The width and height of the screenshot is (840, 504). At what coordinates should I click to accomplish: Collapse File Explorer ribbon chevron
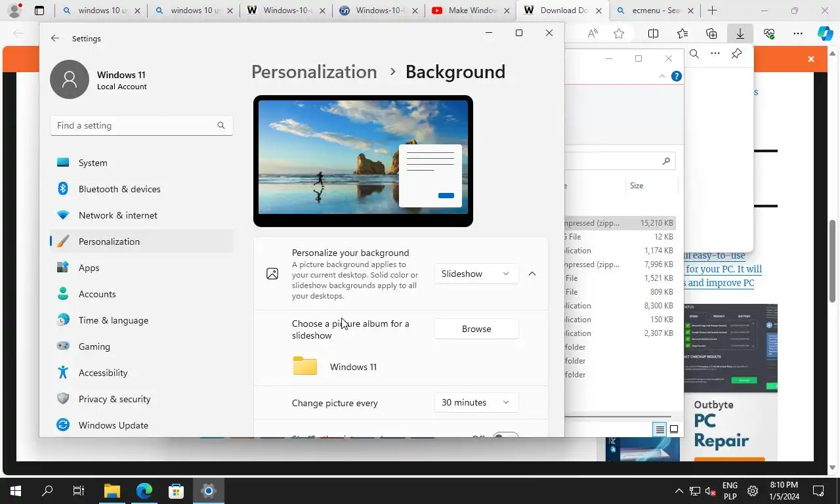point(662,76)
